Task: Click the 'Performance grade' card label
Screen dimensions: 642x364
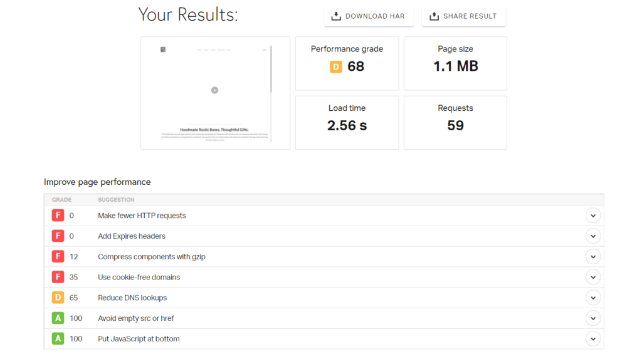Action: [347, 49]
